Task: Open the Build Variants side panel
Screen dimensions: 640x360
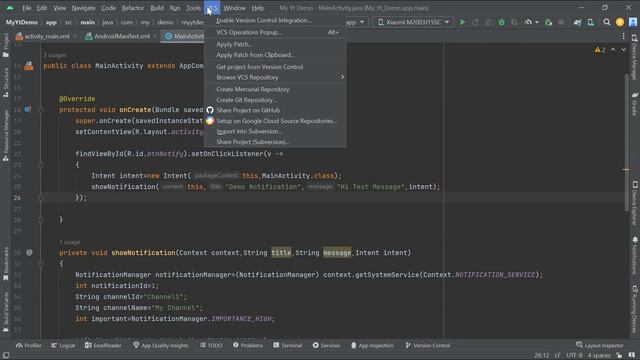Action: tap(6, 311)
